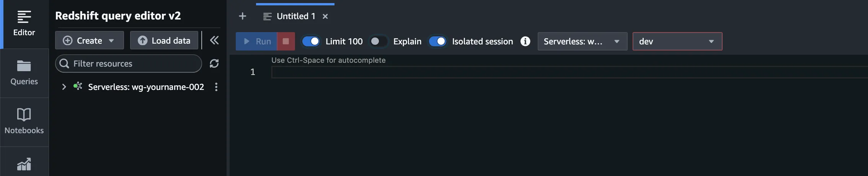Open the Queries folder view
The width and height of the screenshot is (868, 176).
[x=24, y=73]
